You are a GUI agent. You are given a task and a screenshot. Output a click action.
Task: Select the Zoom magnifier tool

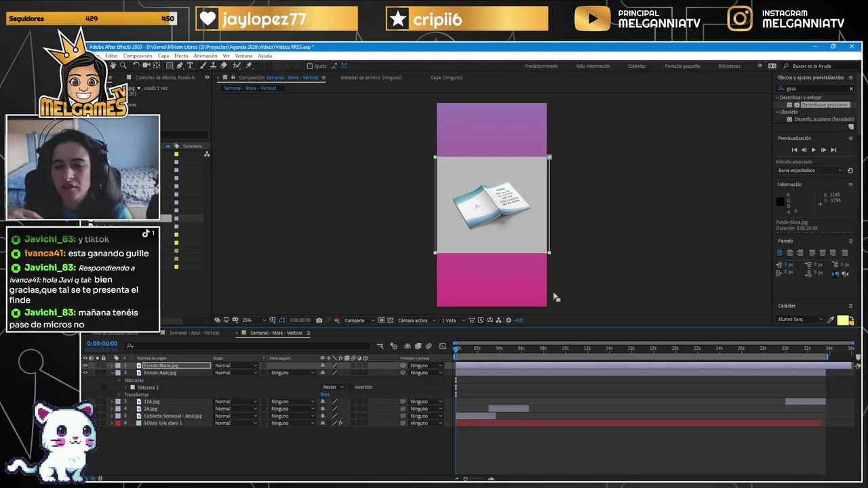tap(123, 66)
